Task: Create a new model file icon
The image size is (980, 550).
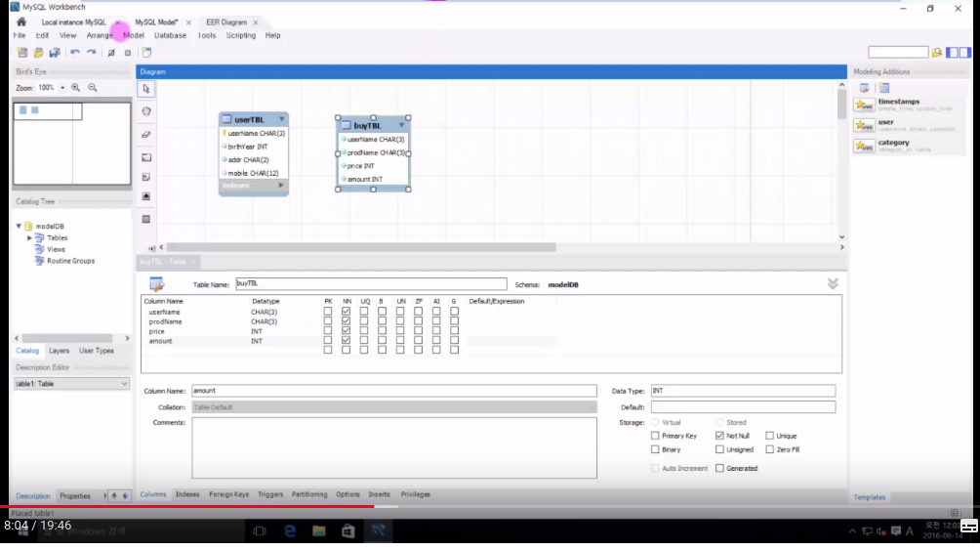Action: [22, 53]
